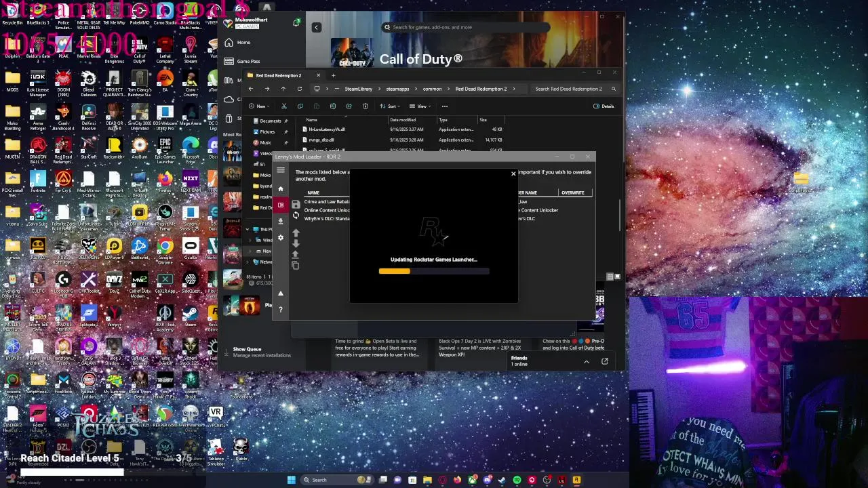
Task: Click the Copy icon in Explorer toolbar
Action: pos(300,106)
